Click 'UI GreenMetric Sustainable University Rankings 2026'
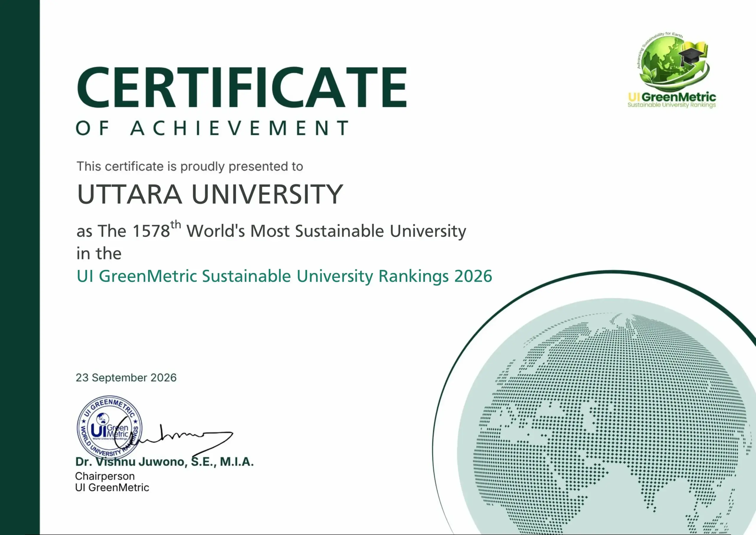Image resolution: width=756 pixels, height=535 pixels. 284,277
